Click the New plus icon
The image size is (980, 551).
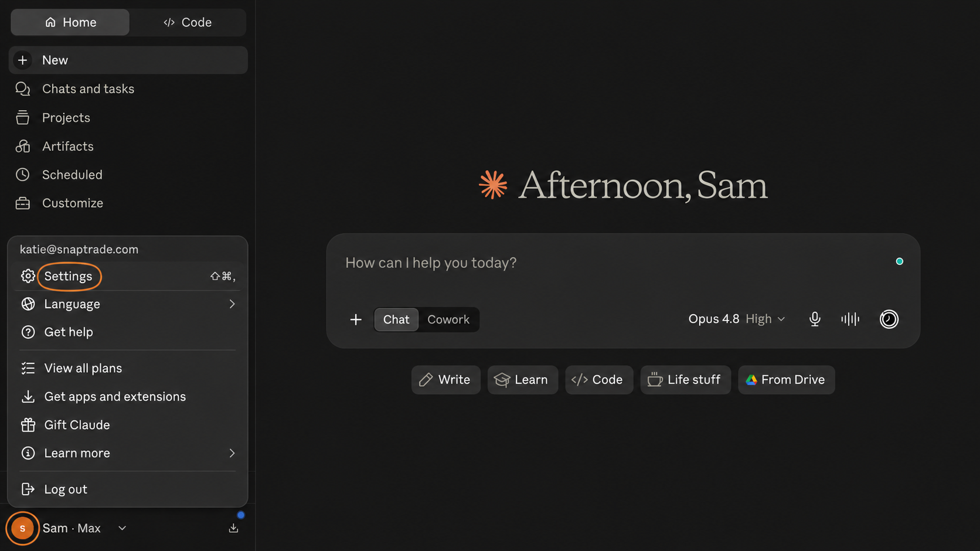22,60
